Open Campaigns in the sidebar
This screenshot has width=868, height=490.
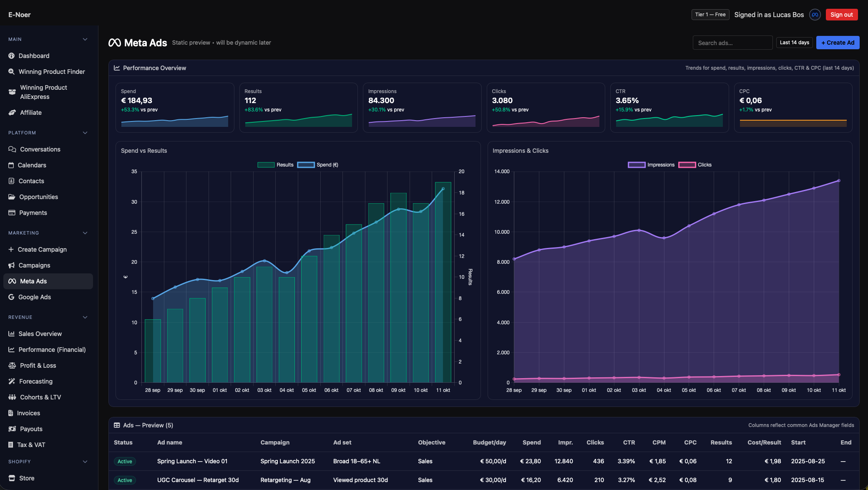click(34, 265)
